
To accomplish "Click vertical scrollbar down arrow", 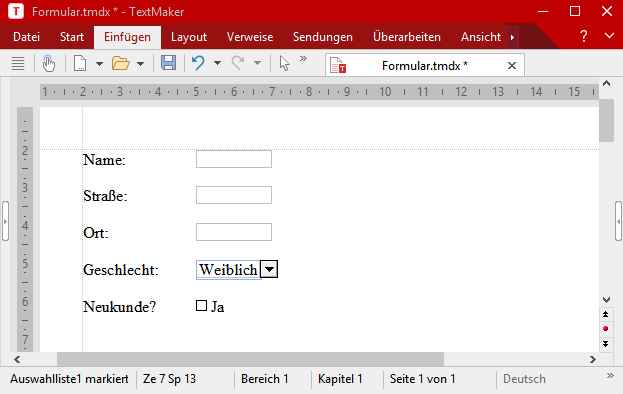I will [x=606, y=300].
